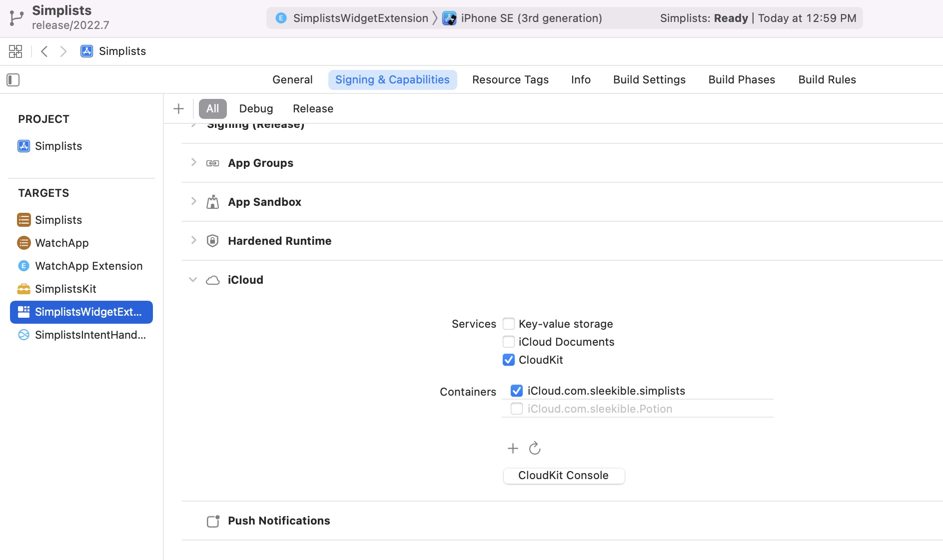Select the Signing & Capabilities tab
The height and width of the screenshot is (560, 943).
[x=392, y=80]
